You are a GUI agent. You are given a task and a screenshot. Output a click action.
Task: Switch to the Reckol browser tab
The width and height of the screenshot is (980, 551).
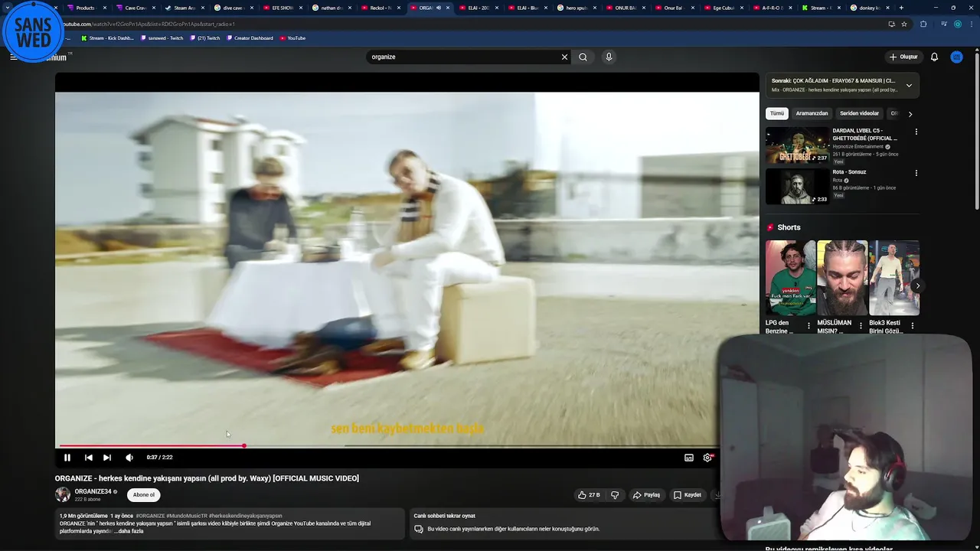[380, 8]
